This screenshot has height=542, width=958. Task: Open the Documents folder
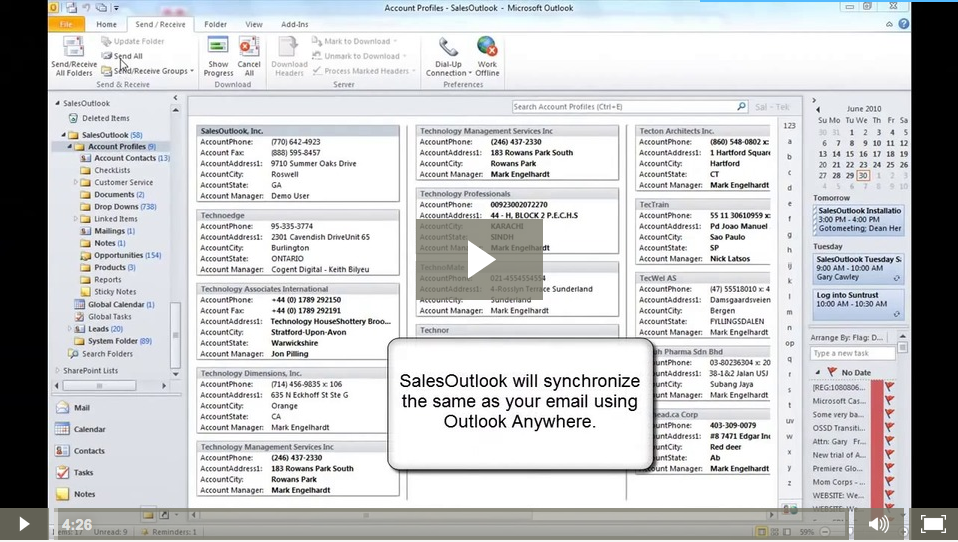tap(114, 194)
